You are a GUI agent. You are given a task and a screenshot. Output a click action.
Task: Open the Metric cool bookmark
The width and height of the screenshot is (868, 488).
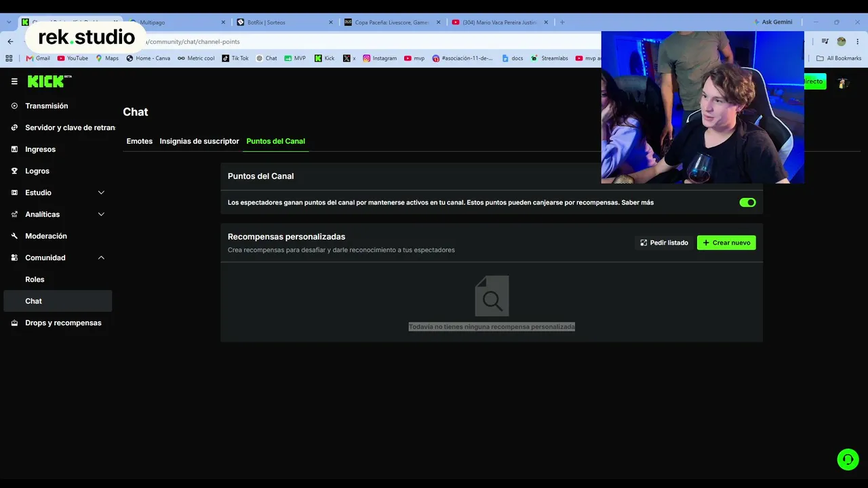click(x=197, y=58)
